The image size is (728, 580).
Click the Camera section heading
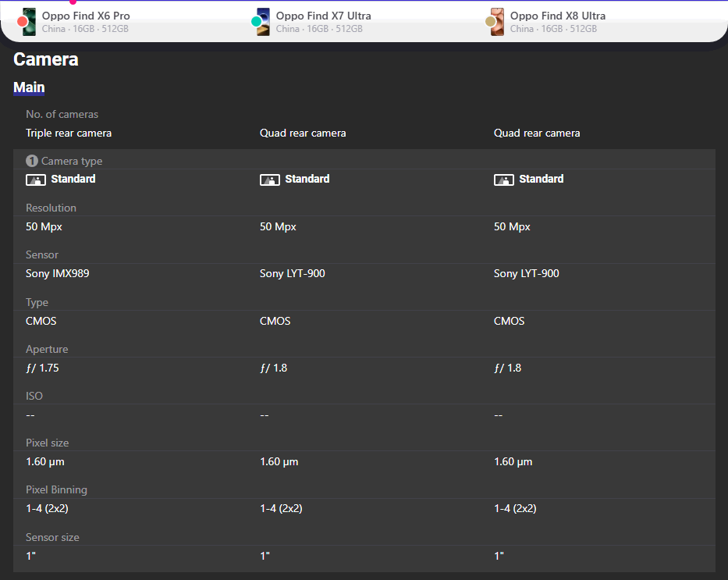pyautogui.click(x=46, y=59)
